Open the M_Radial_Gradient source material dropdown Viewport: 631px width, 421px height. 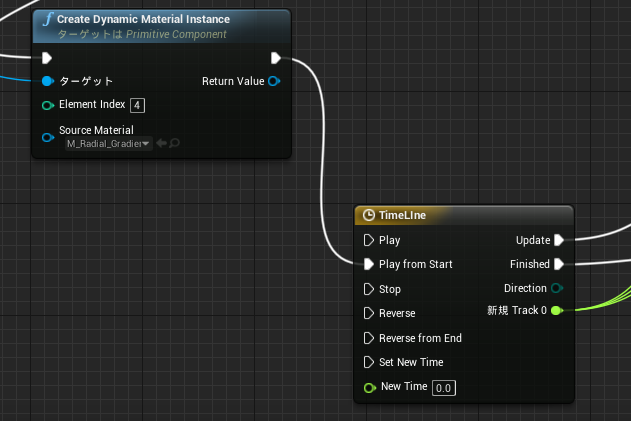pyautogui.click(x=109, y=143)
